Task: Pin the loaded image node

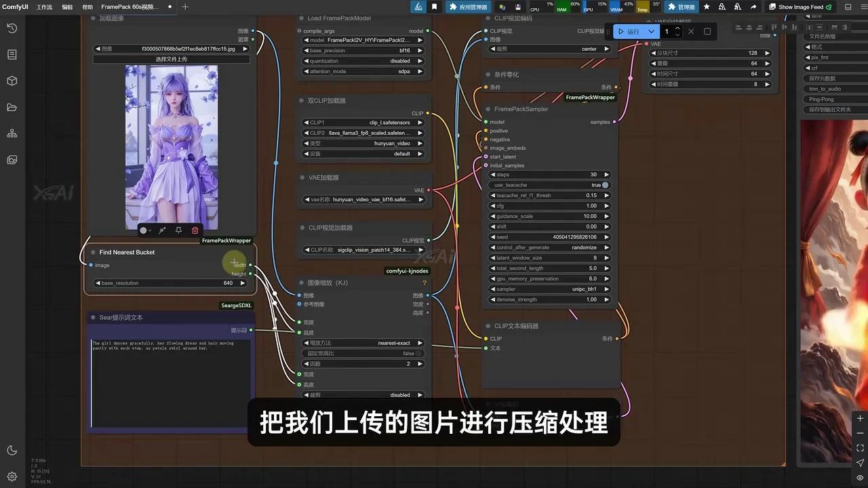Action: tap(178, 230)
